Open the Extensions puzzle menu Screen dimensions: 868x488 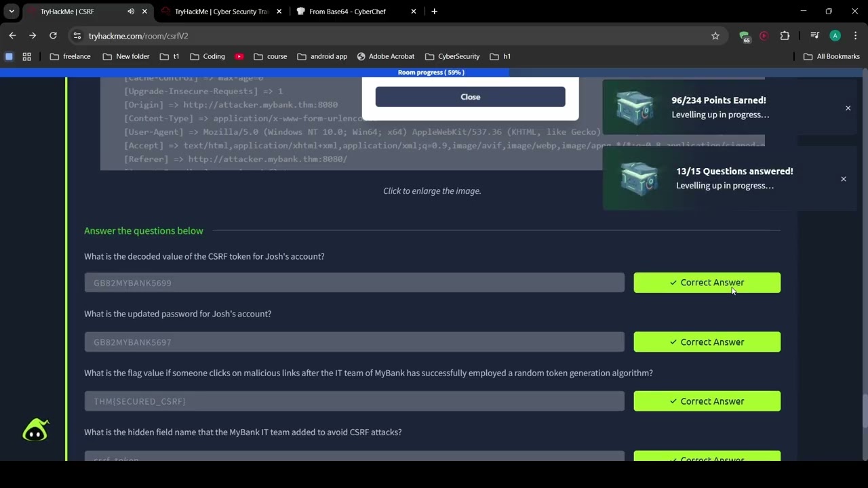click(785, 36)
